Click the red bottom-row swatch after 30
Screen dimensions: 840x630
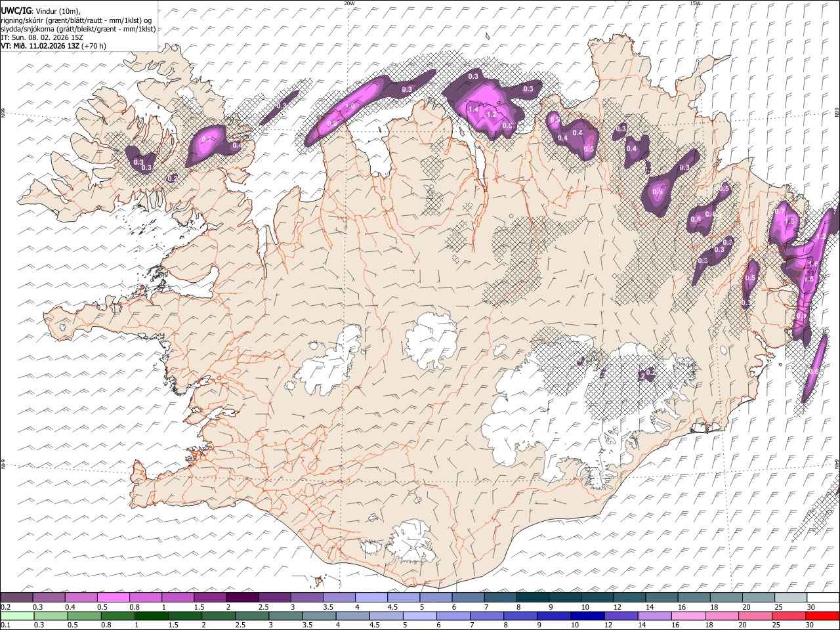[822, 616]
